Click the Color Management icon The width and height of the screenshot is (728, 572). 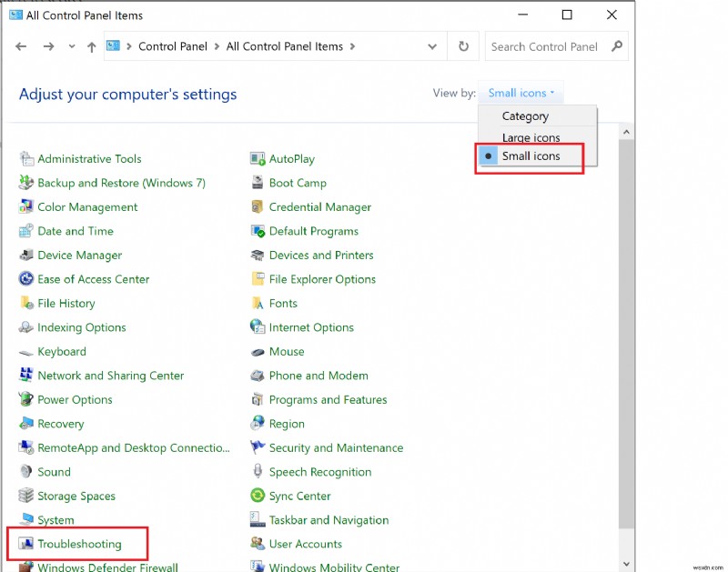[x=26, y=207]
